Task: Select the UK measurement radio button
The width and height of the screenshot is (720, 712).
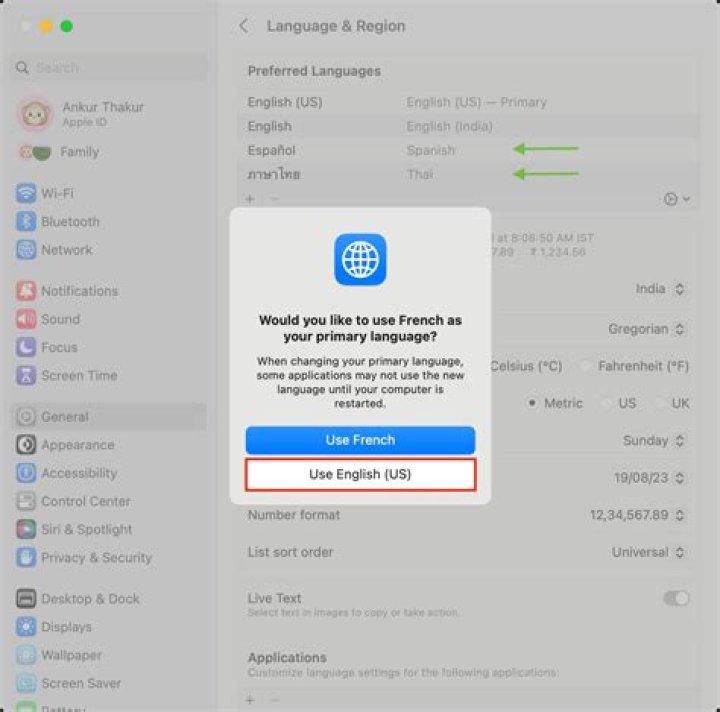Action: click(x=660, y=403)
